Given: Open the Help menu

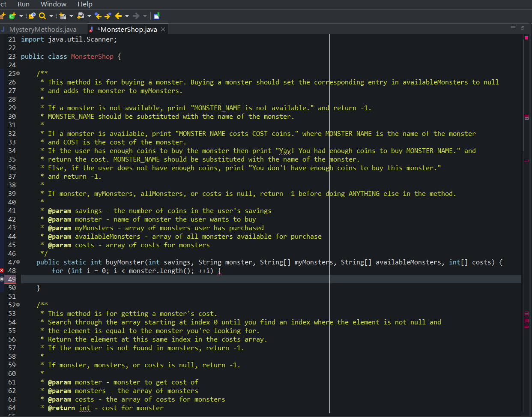Looking at the screenshot, I should pyautogui.click(x=85, y=4).
